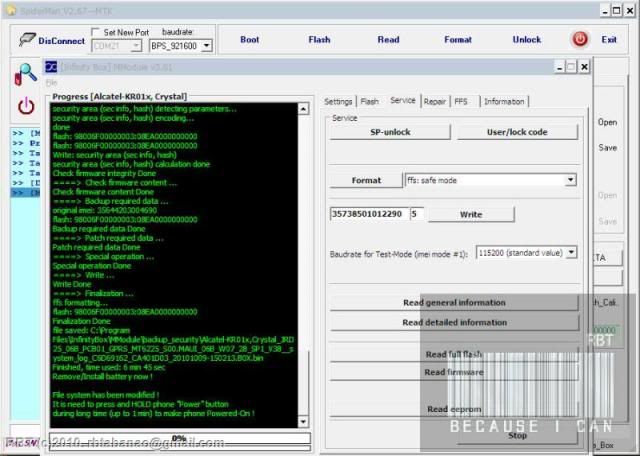
Task: Click the MModule window title icon
Action: pos(51,66)
